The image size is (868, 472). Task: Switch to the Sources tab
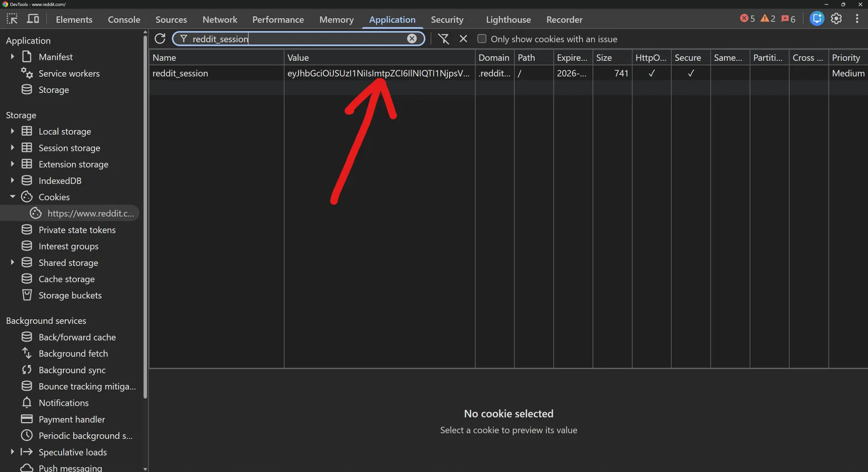point(171,19)
